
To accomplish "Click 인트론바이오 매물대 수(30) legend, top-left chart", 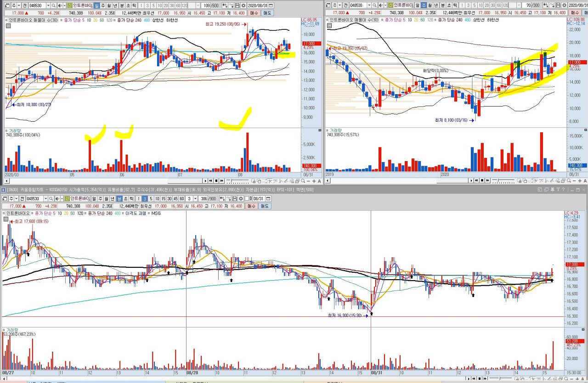I will [33, 20].
